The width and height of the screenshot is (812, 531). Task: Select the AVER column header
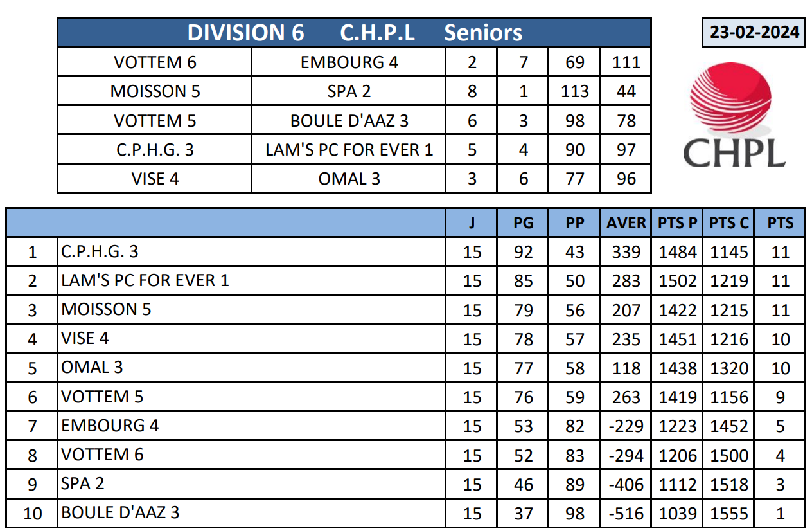626,223
